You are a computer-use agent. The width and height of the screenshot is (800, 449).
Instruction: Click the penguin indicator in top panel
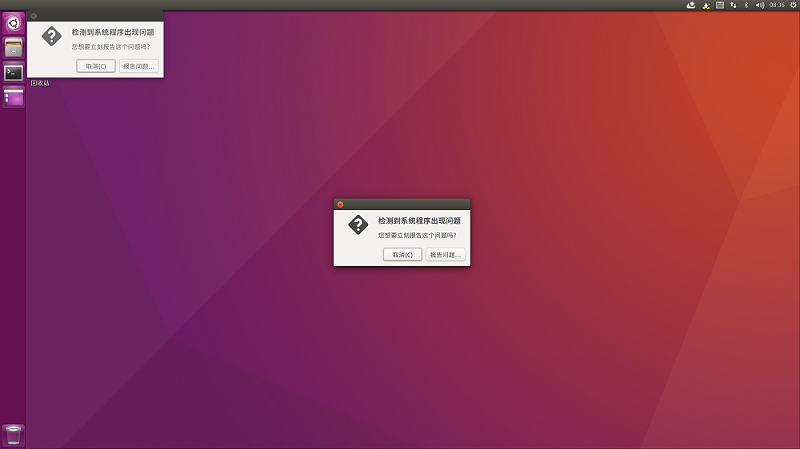(x=706, y=5)
